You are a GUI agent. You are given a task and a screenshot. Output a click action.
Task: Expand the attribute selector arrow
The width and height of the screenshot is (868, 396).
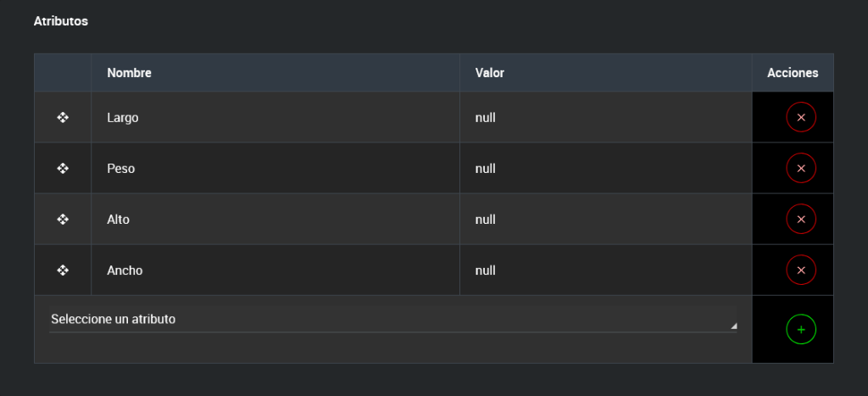(x=733, y=326)
